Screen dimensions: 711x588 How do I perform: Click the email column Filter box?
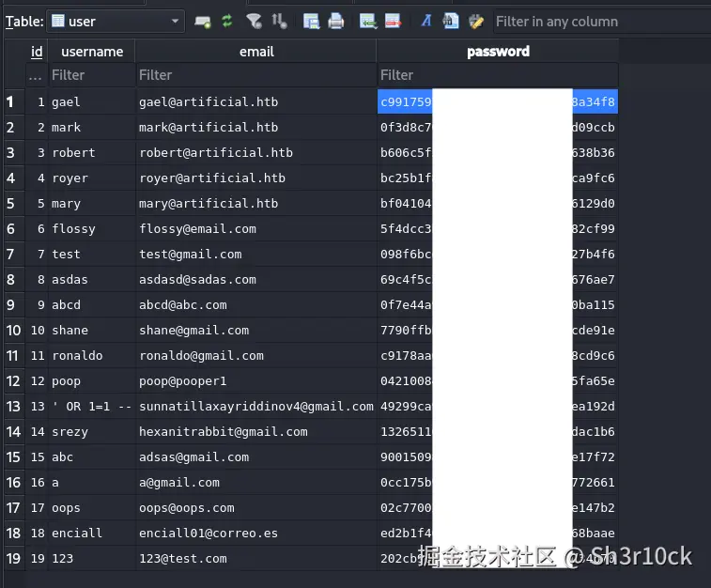pyautogui.click(x=256, y=75)
